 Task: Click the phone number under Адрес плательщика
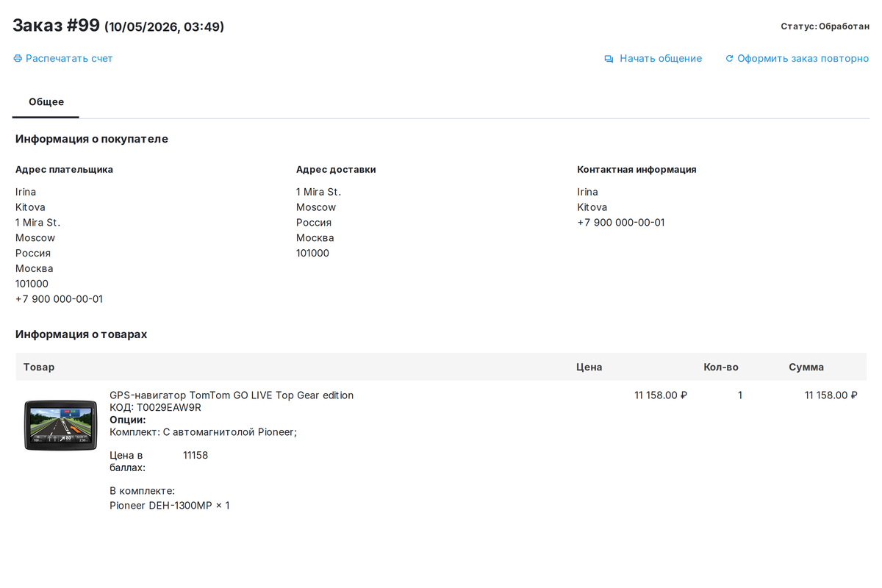[x=60, y=300]
